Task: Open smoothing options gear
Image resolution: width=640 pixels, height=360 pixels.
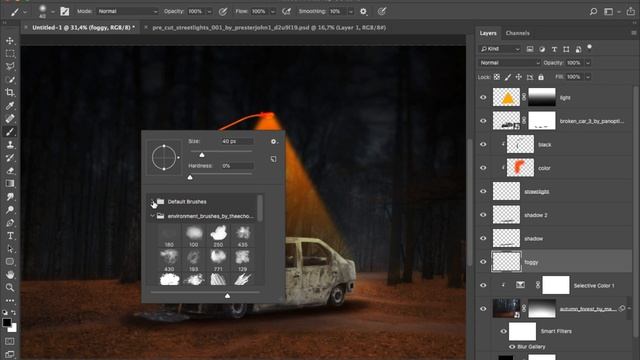Action: (x=363, y=11)
